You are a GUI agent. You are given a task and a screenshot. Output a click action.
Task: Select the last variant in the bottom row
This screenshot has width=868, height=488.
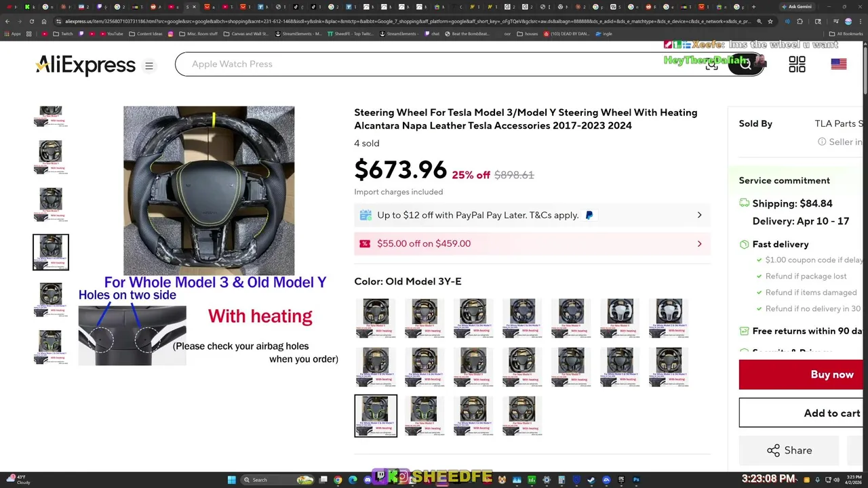(x=522, y=415)
